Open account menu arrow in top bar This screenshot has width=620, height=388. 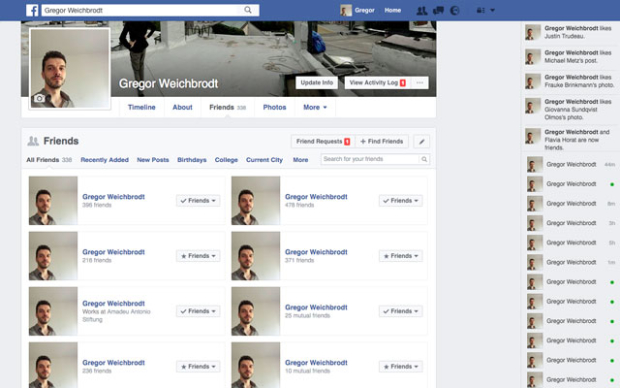[493, 11]
